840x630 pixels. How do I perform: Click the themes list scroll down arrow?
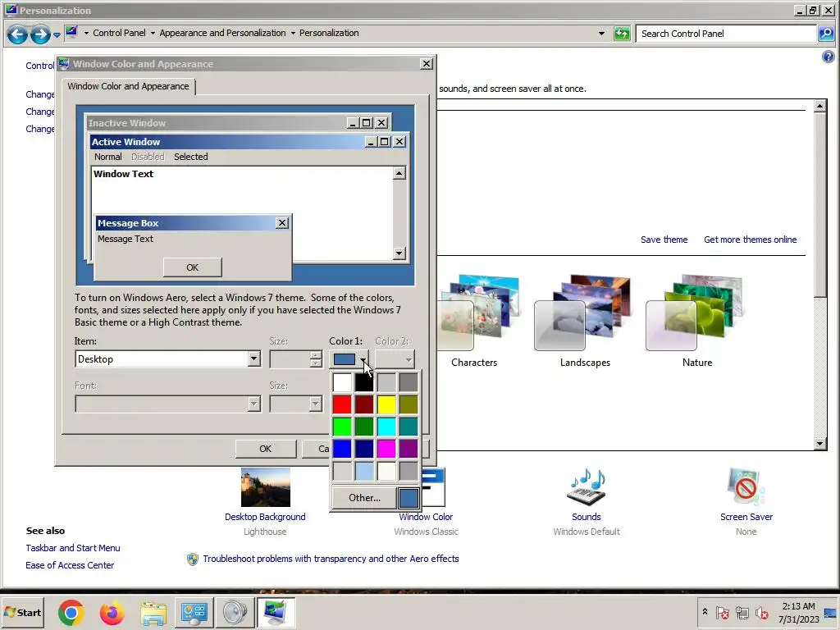(819, 444)
